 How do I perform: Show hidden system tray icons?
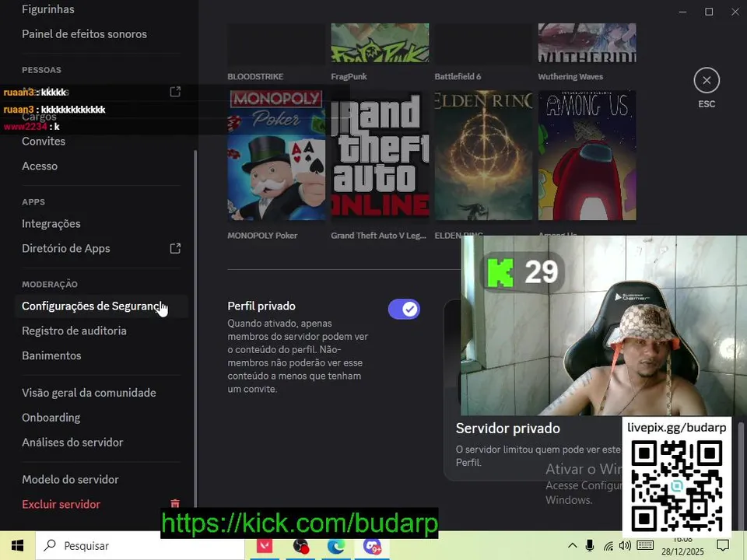pos(573,546)
